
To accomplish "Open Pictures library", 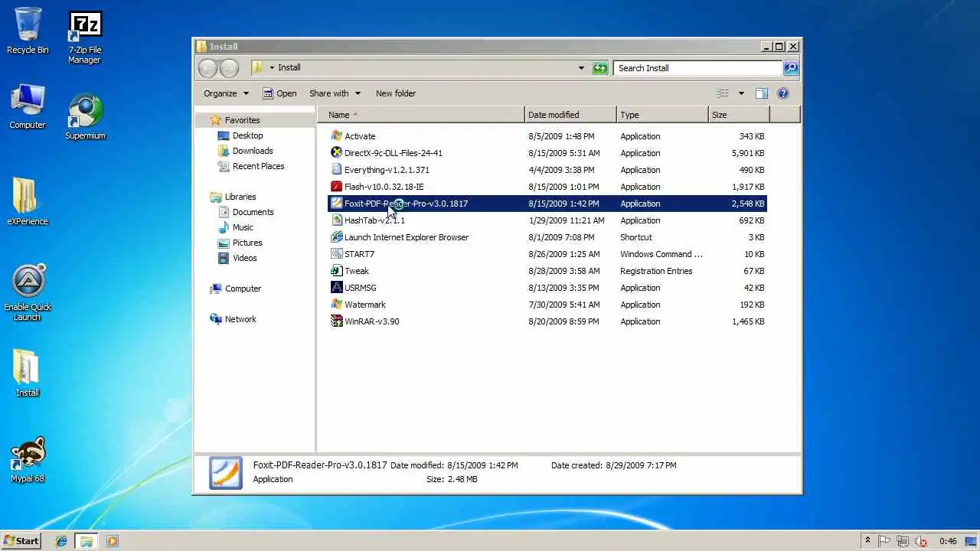I will coord(247,243).
